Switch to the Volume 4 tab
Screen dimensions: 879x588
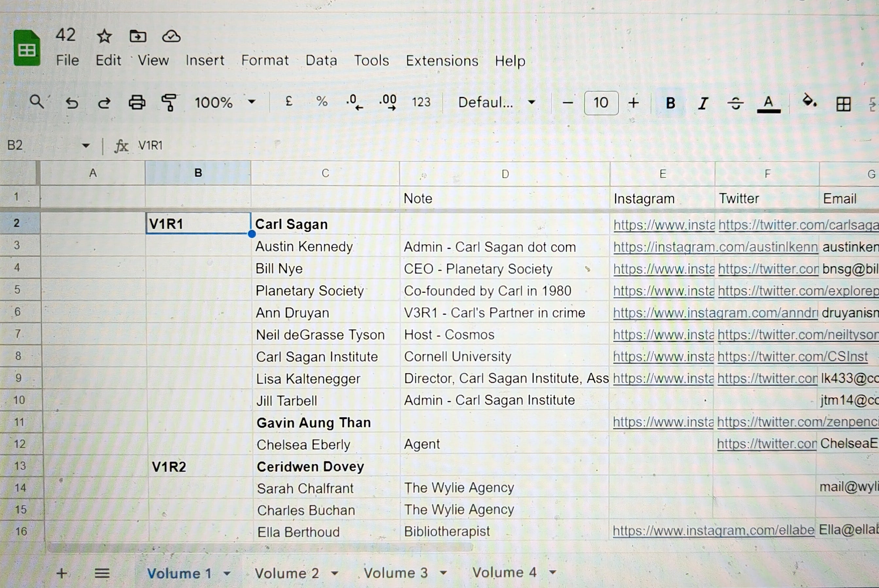point(504,572)
